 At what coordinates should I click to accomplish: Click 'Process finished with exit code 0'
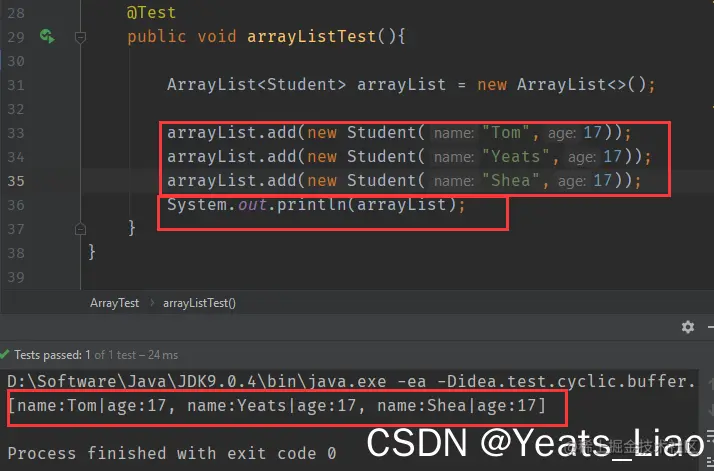(172, 453)
